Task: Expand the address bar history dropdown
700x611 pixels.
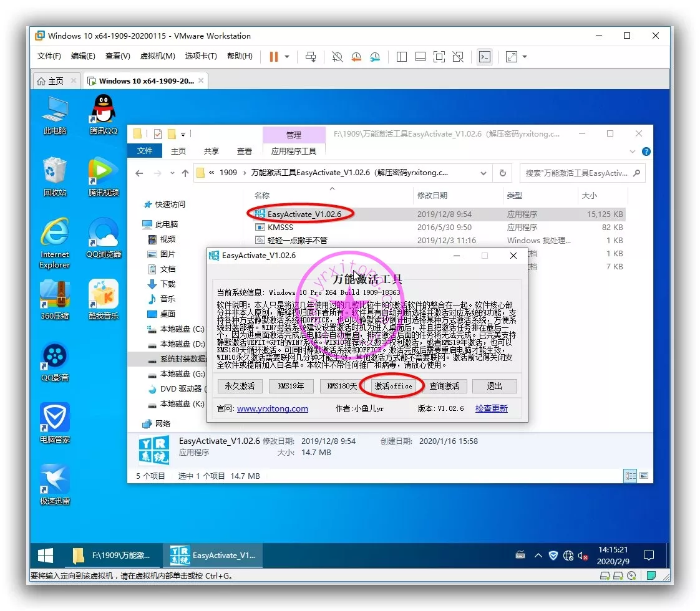Action: (x=484, y=173)
